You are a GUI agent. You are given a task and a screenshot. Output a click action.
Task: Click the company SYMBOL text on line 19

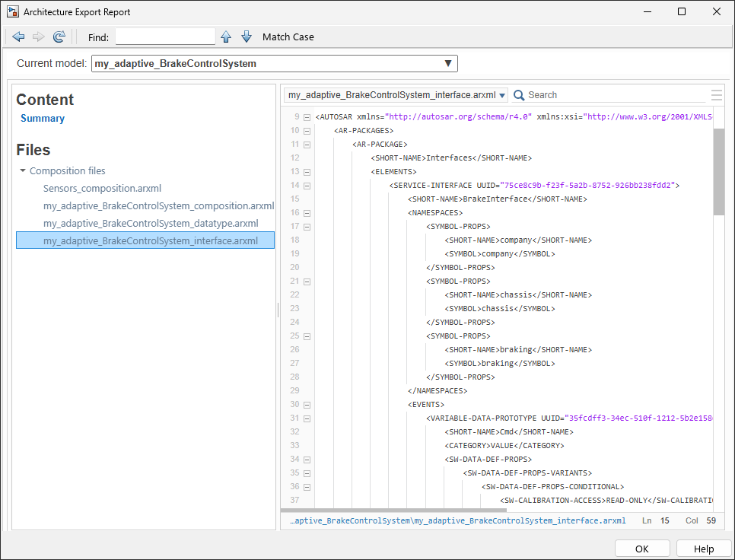coord(498,254)
